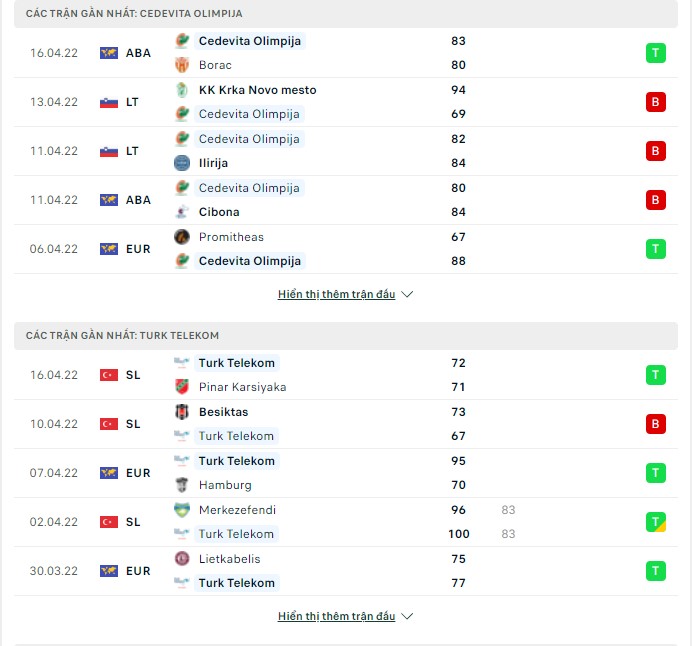Screen dimensions: 692x646
Task: Click the Pinar Karsiyaka team logo
Action: click(x=182, y=387)
